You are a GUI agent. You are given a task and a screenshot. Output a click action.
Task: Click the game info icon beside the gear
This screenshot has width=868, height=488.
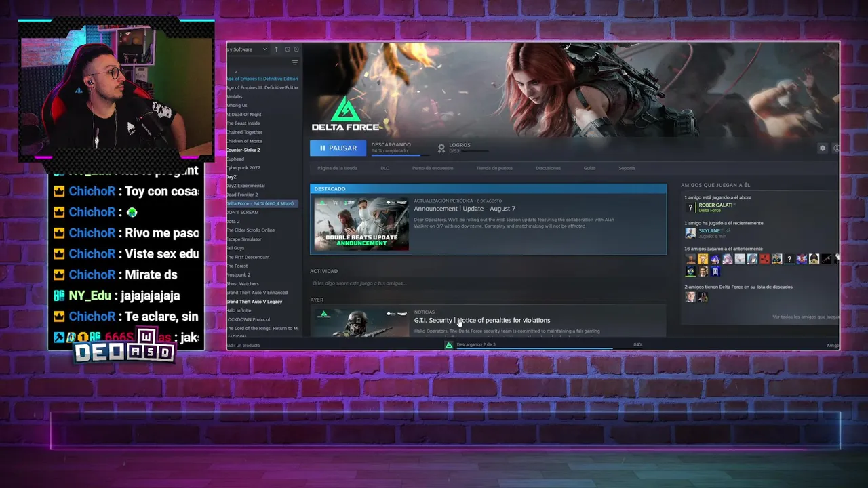pyautogui.click(x=836, y=148)
